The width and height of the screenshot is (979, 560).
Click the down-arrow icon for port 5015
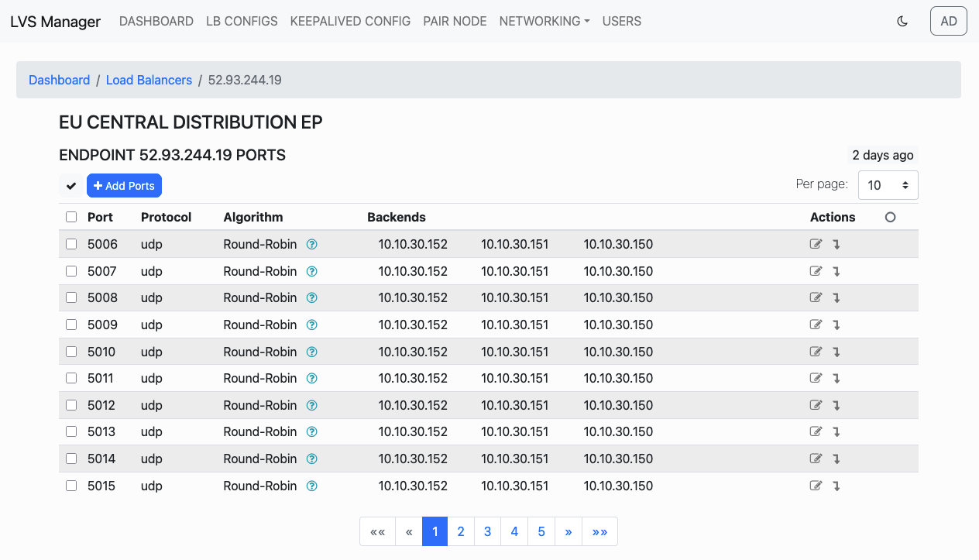(x=836, y=486)
